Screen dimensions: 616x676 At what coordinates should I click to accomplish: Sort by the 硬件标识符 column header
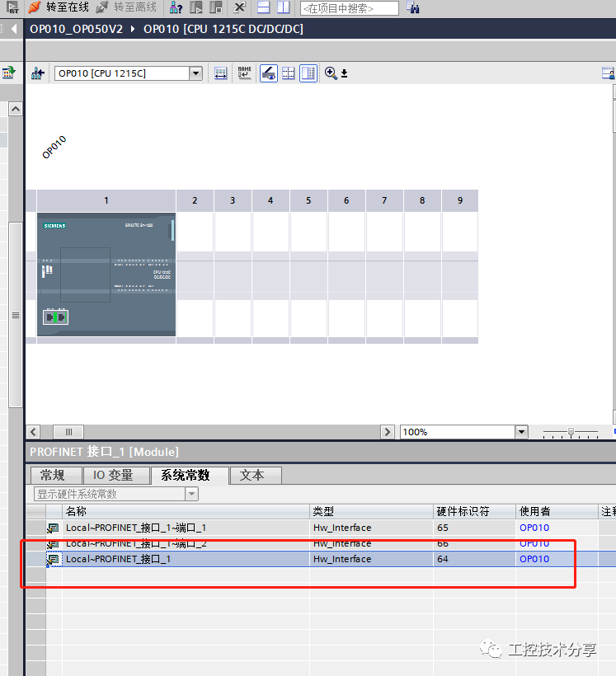point(474,511)
